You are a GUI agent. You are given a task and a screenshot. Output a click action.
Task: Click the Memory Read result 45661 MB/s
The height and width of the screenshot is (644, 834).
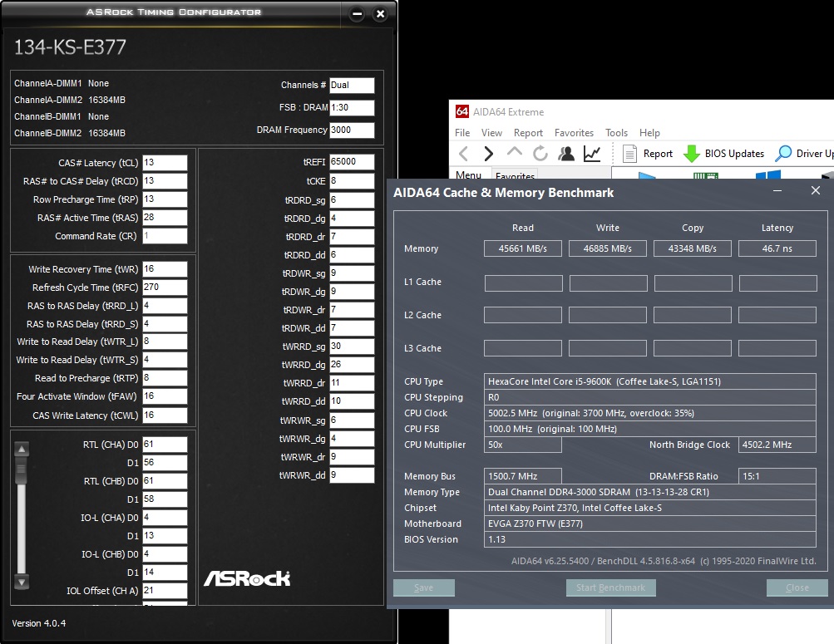pyautogui.click(x=523, y=248)
